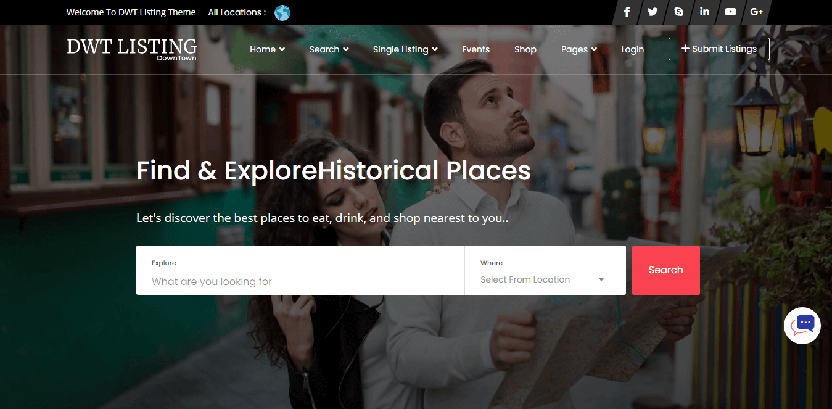This screenshot has width=832, height=409.
Task: Focus the What are you looking for field
Action: pos(300,271)
